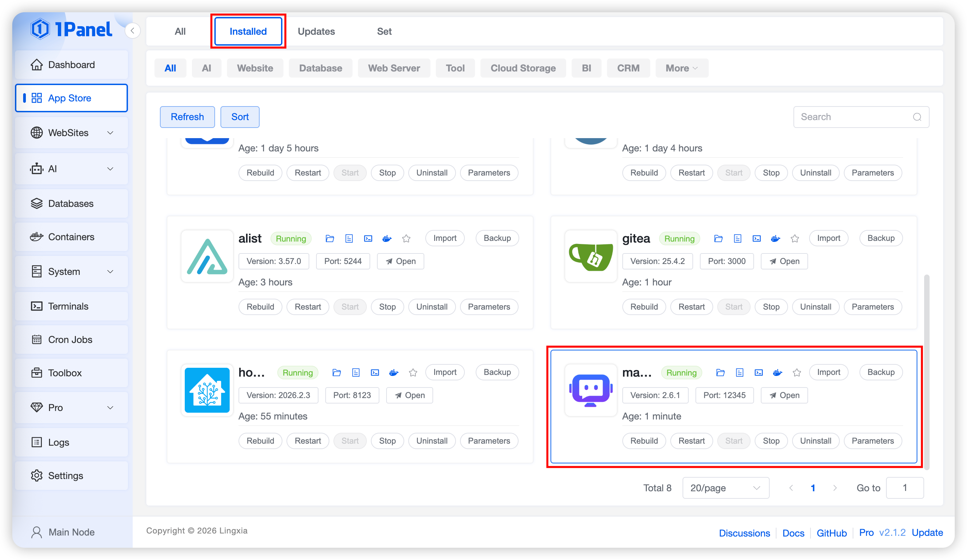
Task: Expand the WebSites sidebar menu
Action: (x=71, y=133)
